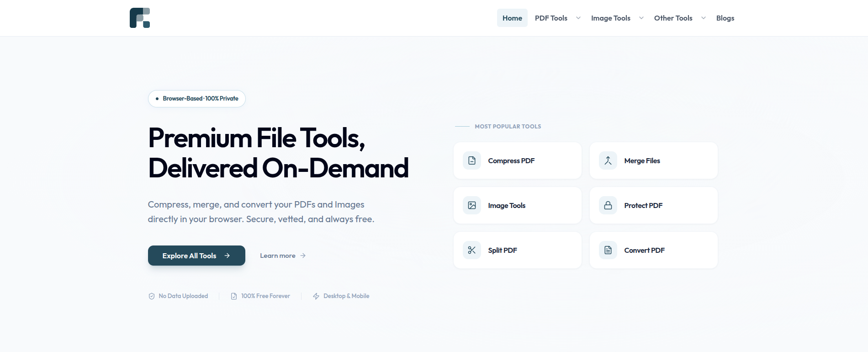
Task: Click the file icon beside 100% Free Forever
Action: coord(234,296)
